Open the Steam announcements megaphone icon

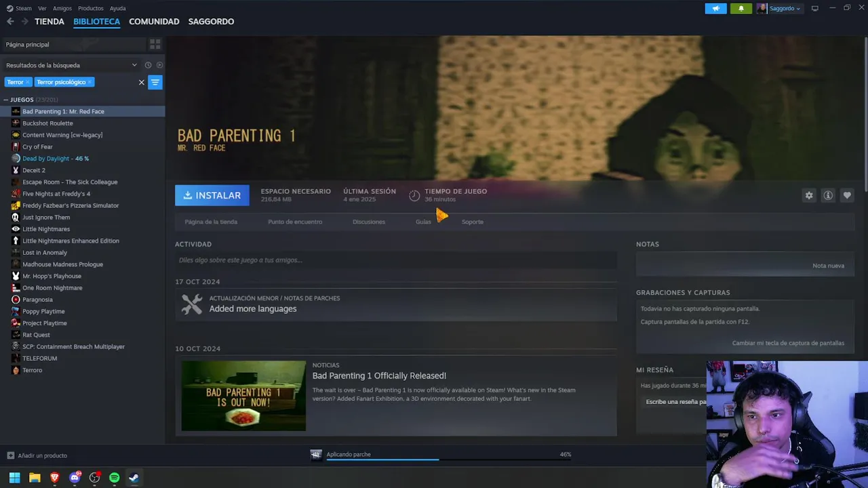tap(715, 8)
